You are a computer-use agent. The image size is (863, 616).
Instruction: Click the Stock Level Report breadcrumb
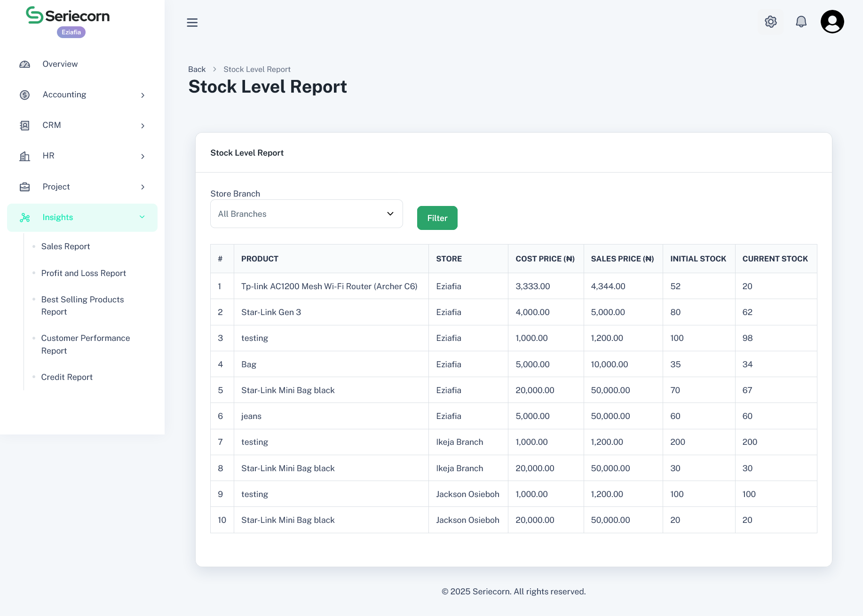[257, 69]
